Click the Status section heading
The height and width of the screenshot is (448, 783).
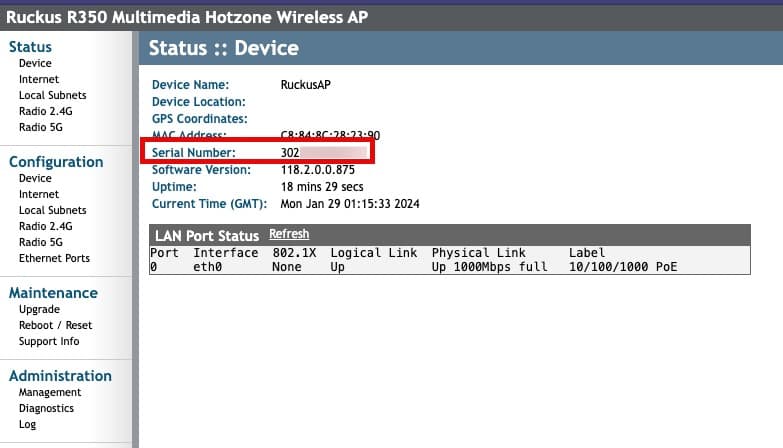[30, 47]
